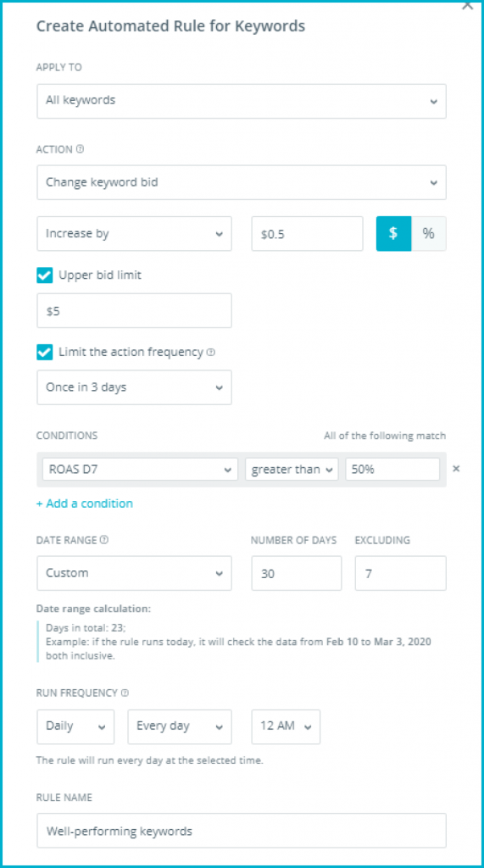
Task: Click the Add a condition link
Action: [85, 504]
